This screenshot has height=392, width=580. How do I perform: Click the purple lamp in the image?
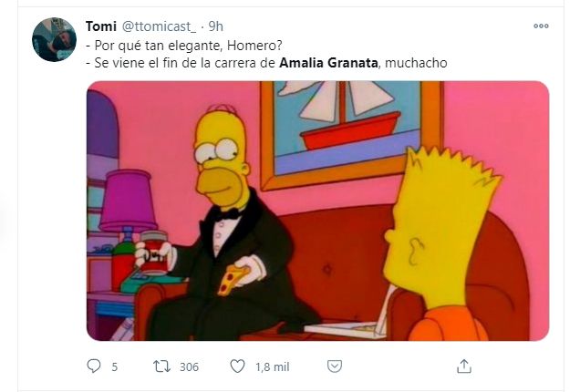click(x=128, y=205)
